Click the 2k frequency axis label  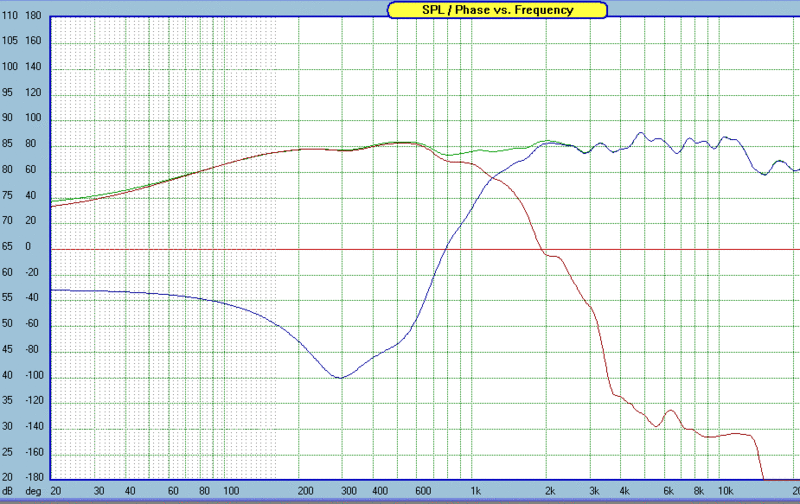pyautogui.click(x=549, y=491)
